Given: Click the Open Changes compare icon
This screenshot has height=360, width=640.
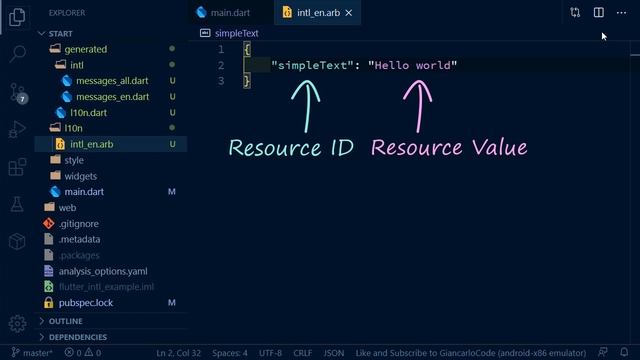Looking at the screenshot, I should pyautogui.click(x=575, y=13).
